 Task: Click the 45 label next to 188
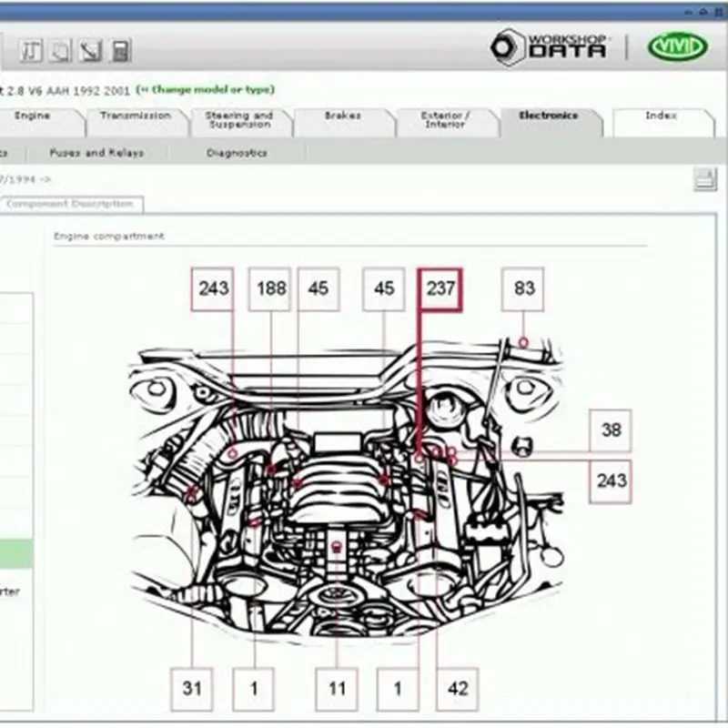318,288
